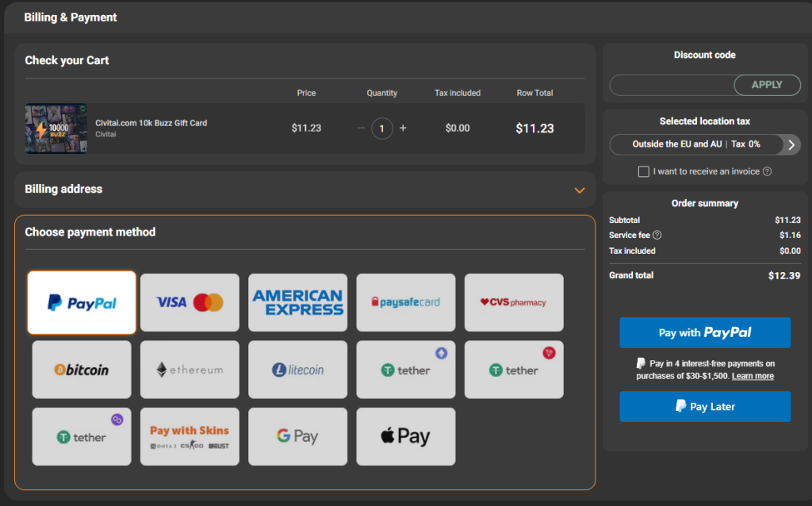Viewport: 812px width, 506px height.
Task: Open the 10k Buzz gift card thumbnail
Action: coord(56,128)
